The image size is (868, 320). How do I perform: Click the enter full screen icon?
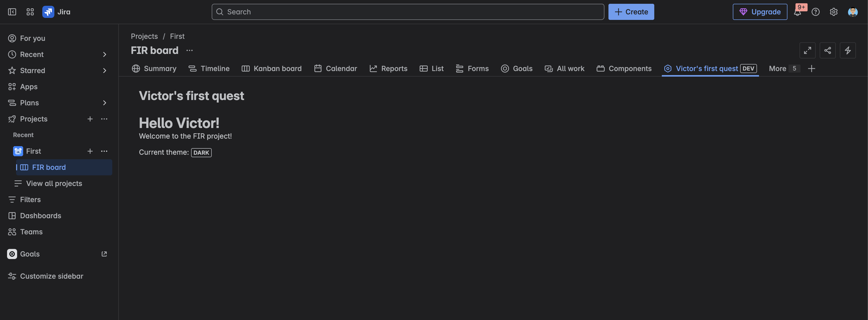[x=807, y=50]
